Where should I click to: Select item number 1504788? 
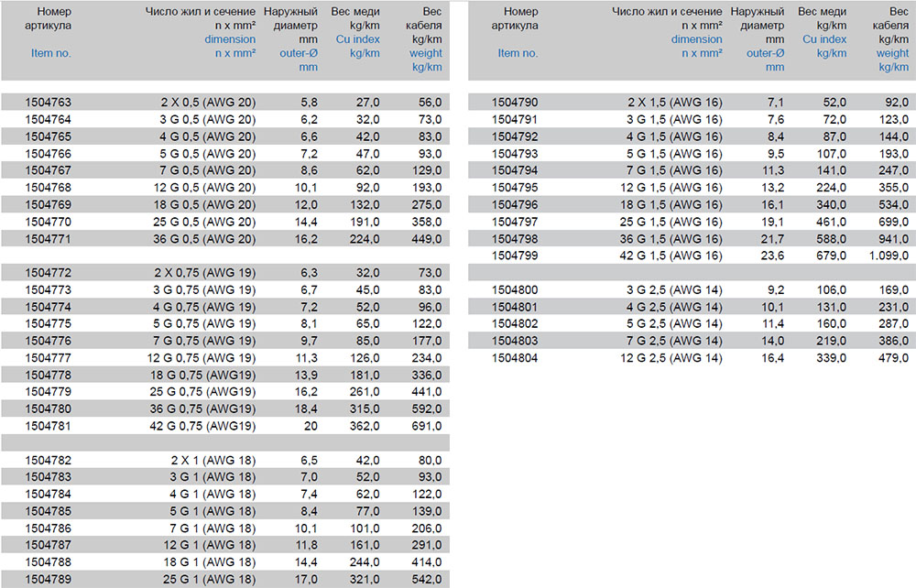[48, 562]
